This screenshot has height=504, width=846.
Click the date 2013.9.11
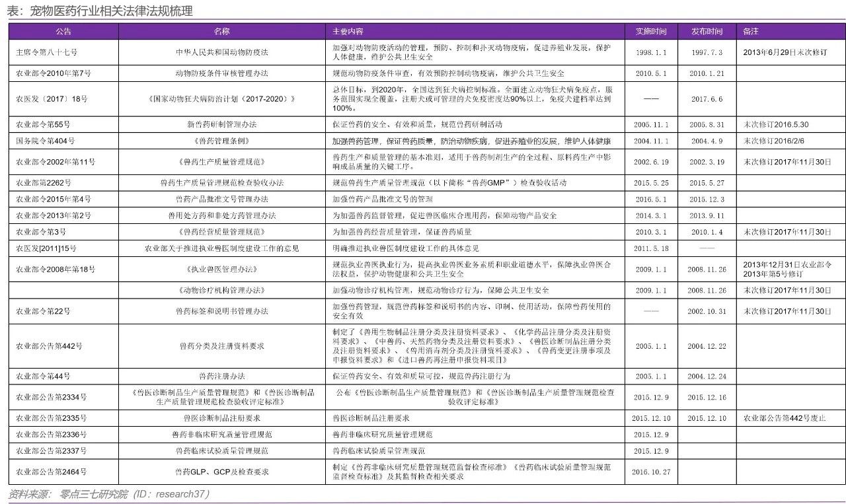coord(707,215)
